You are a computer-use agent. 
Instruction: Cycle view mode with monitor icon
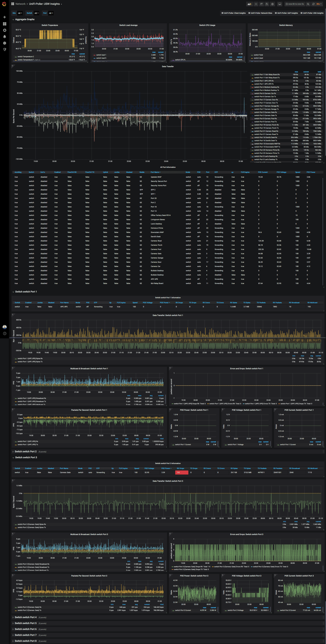point(280,4)
